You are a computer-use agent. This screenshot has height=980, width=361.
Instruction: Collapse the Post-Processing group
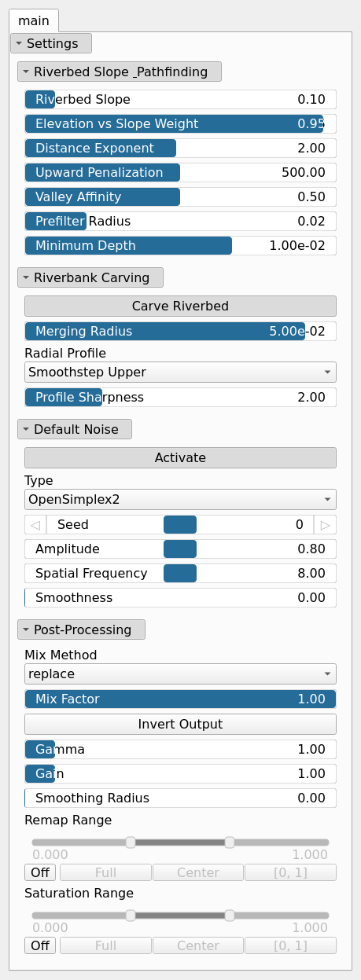click(81, 629)
